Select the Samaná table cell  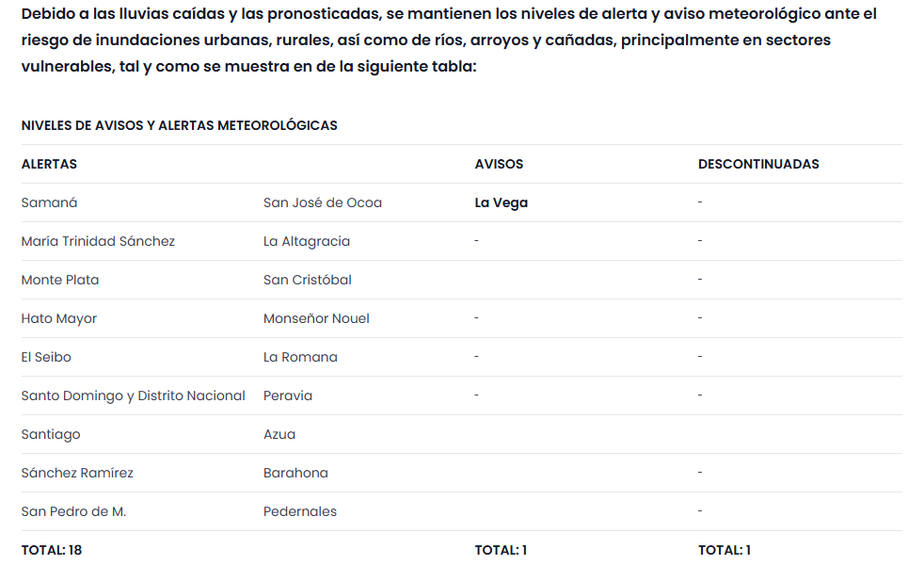49,202
